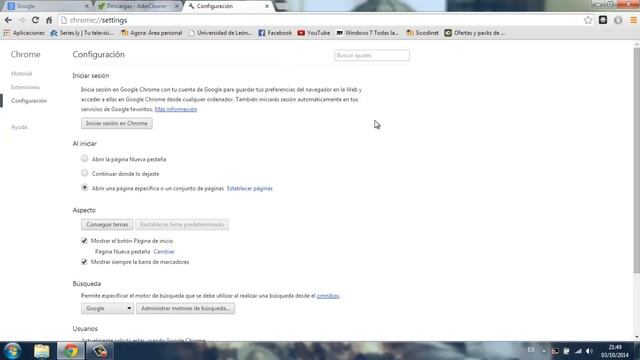Click the network signal tray icon

tap(578, 351)
